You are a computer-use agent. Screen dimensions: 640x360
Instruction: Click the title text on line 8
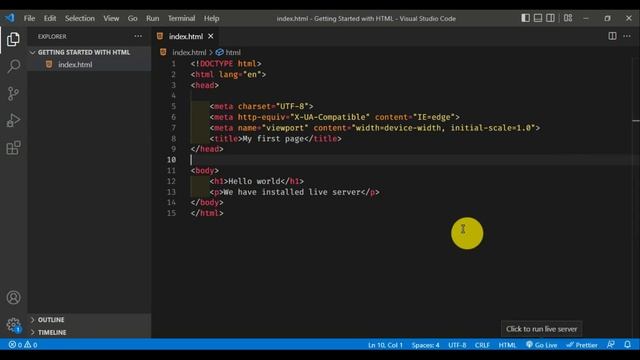273,139
